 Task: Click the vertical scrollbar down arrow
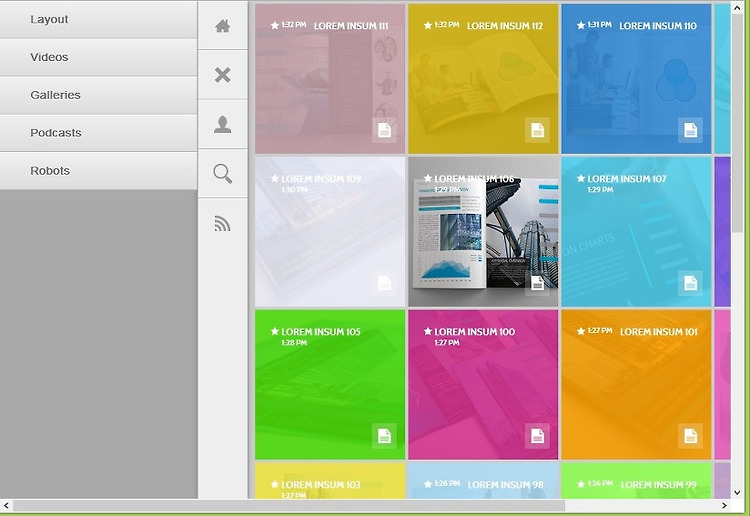coord(737,492)
